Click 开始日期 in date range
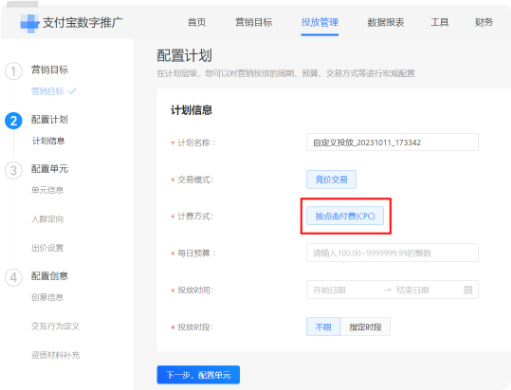511x390 pixels. (329, 290)
